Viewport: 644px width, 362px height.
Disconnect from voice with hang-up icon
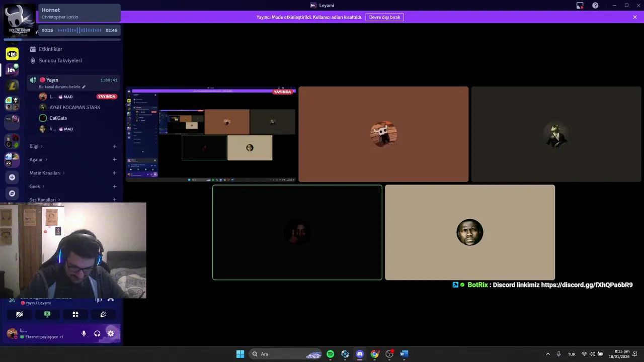(111, 300)
